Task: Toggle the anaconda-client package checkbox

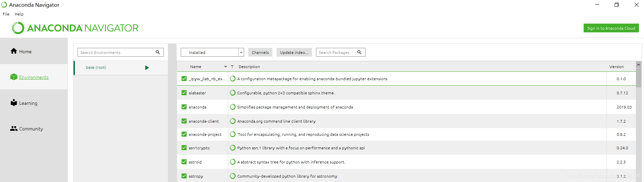Action: [x=184, y=121]
